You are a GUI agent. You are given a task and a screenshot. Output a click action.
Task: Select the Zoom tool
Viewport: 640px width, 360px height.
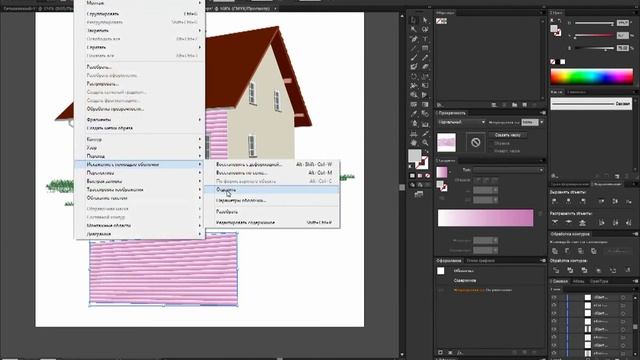point(425,142)
